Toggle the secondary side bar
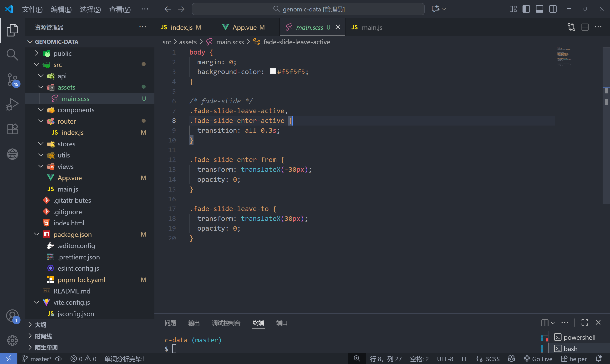 point(553,9)
